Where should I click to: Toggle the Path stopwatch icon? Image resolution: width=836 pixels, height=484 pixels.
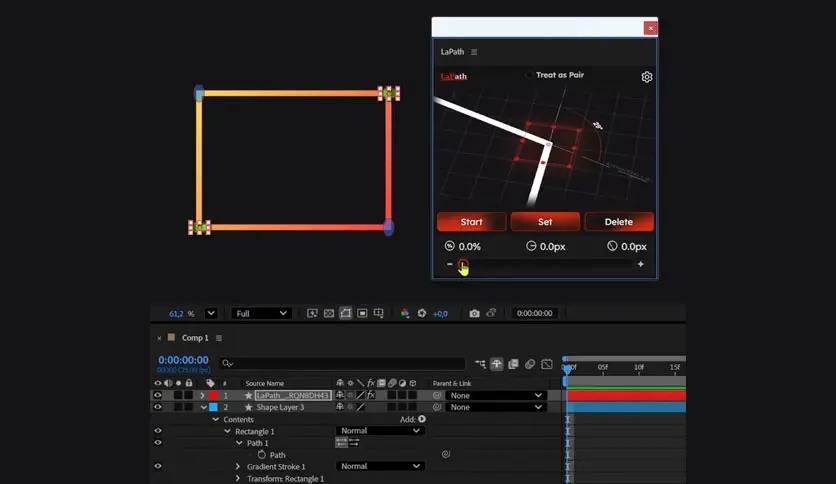[262, 455]
